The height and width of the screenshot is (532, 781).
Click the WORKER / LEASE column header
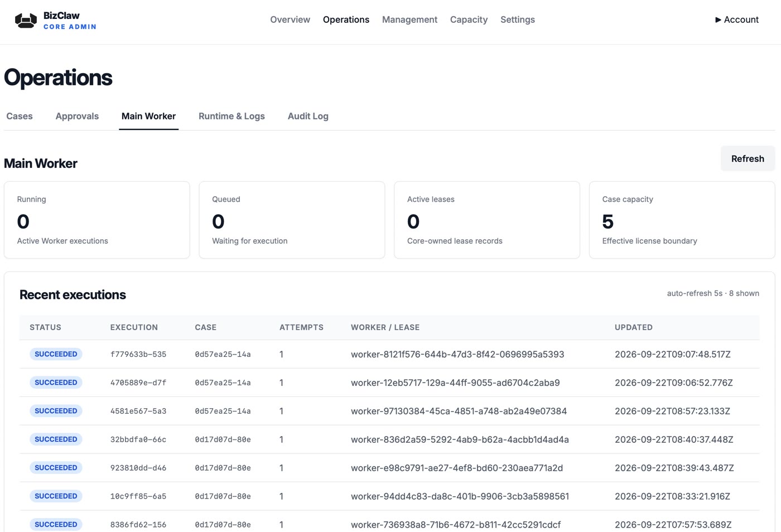click(x=385, y=327)
